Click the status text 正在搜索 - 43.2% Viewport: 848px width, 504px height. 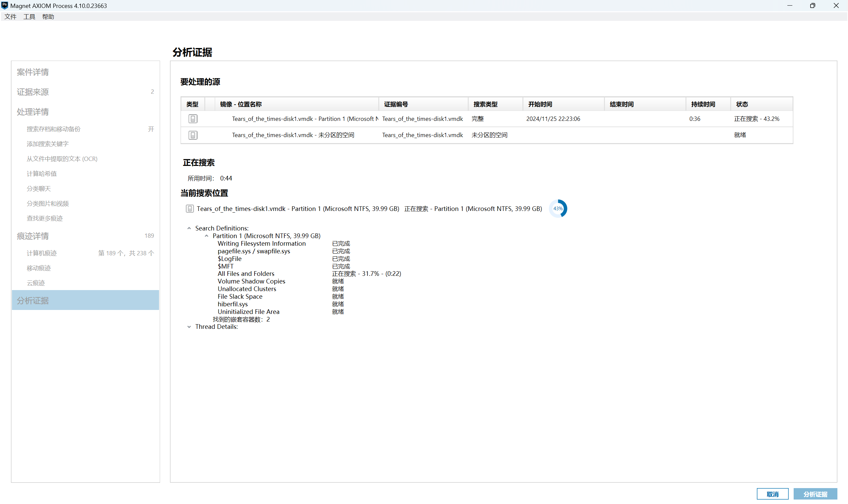tap(757, 119)
